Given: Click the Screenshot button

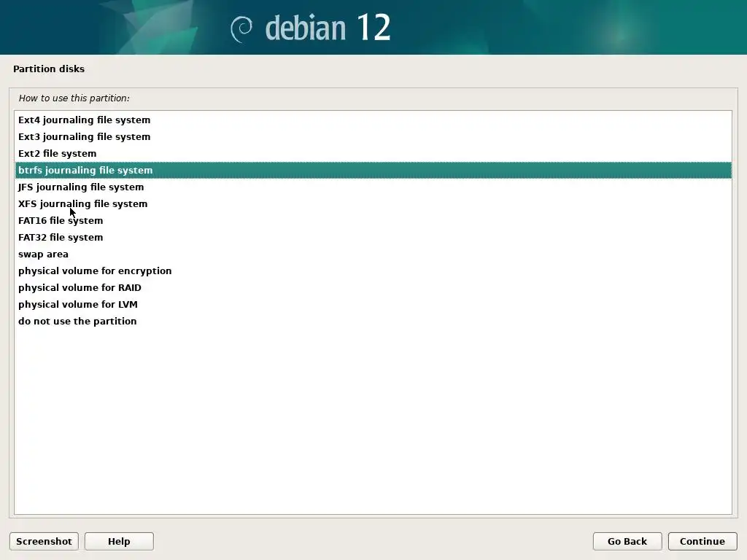Looking at the screenshot, I should coord(44,542).
